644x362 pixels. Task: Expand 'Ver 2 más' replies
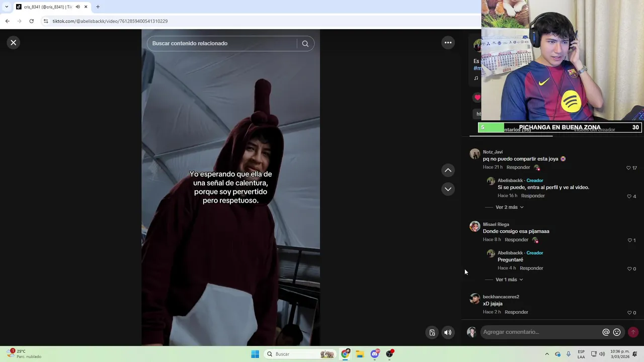point(510,207)
